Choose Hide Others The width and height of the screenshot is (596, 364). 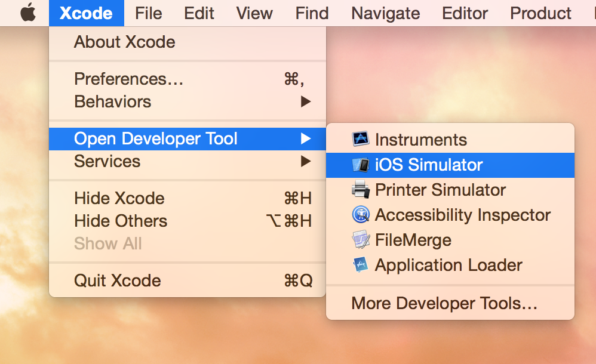tap(121, 221)
